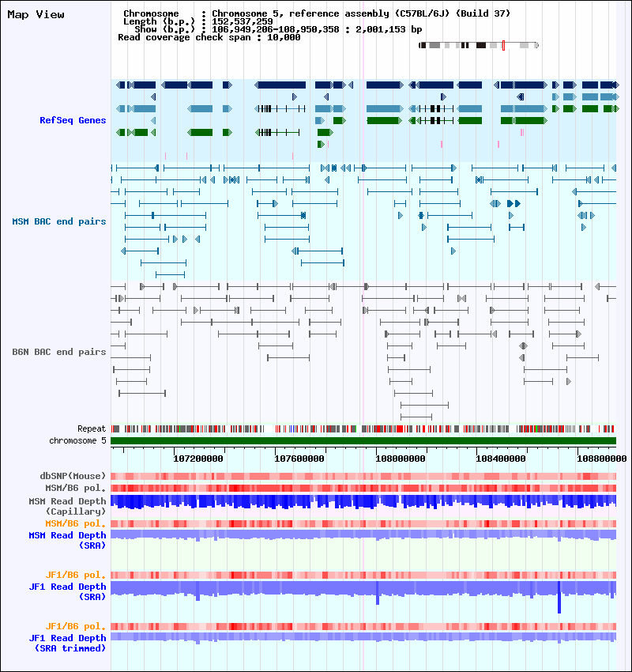Click the 108000000 ruler position label

pos(400,459)
